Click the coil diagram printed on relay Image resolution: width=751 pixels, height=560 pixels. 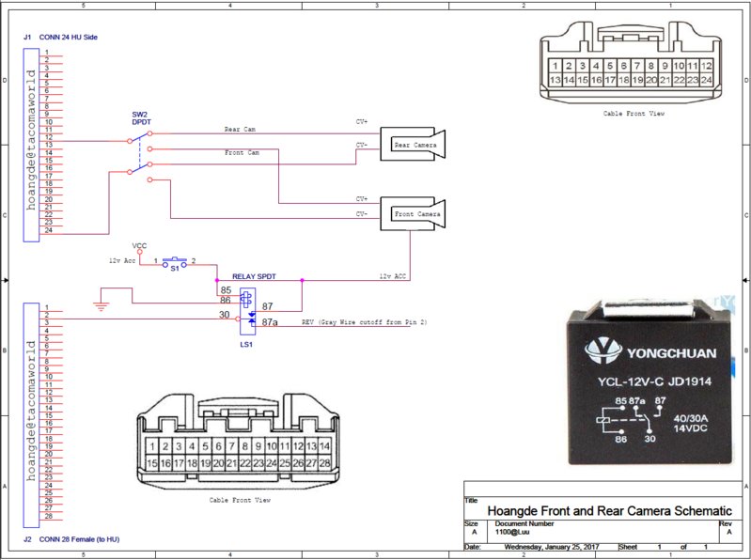[x=633, y=420]
